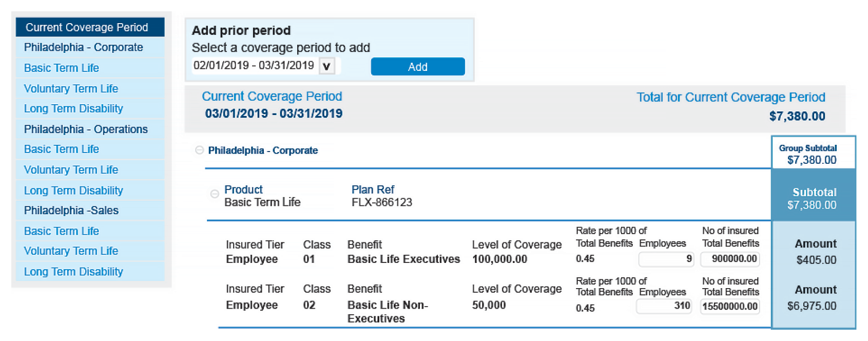Viewport: 868px width, 341px height.
Task: Collapse the Basic Term Life product row
Action: point(215,194)
